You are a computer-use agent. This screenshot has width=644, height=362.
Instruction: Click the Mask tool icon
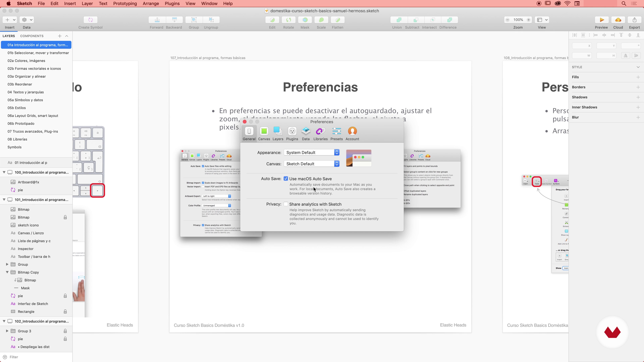[x=305, y=20]
